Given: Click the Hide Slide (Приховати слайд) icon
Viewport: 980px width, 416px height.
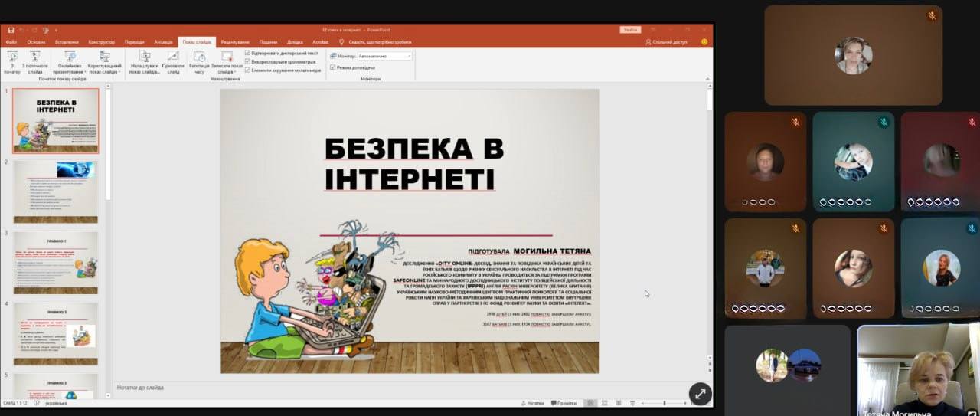Looking at the screenshot, I should click(x=173, y=61).
